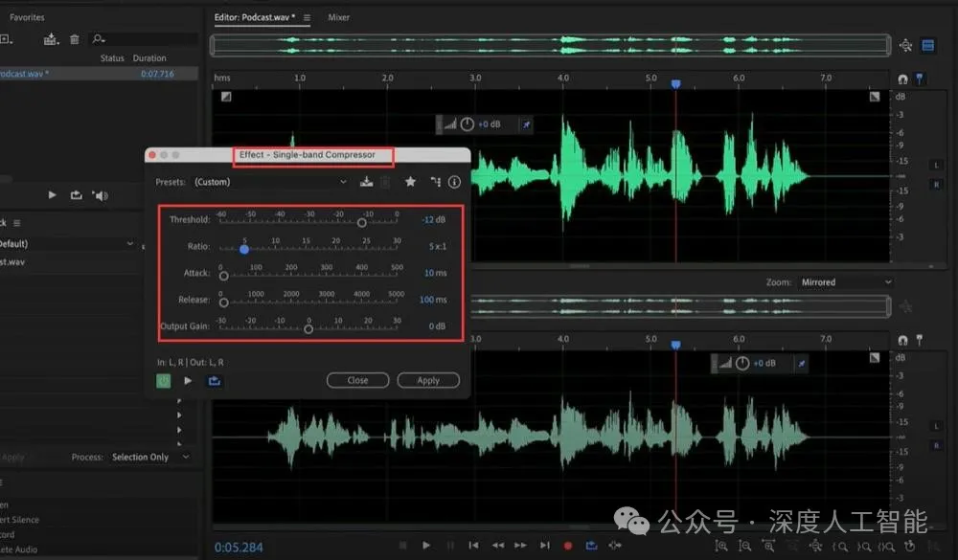Click the import file icon in Files panel
The width and height of the screenshot is (958, 560).
point(51,39)
